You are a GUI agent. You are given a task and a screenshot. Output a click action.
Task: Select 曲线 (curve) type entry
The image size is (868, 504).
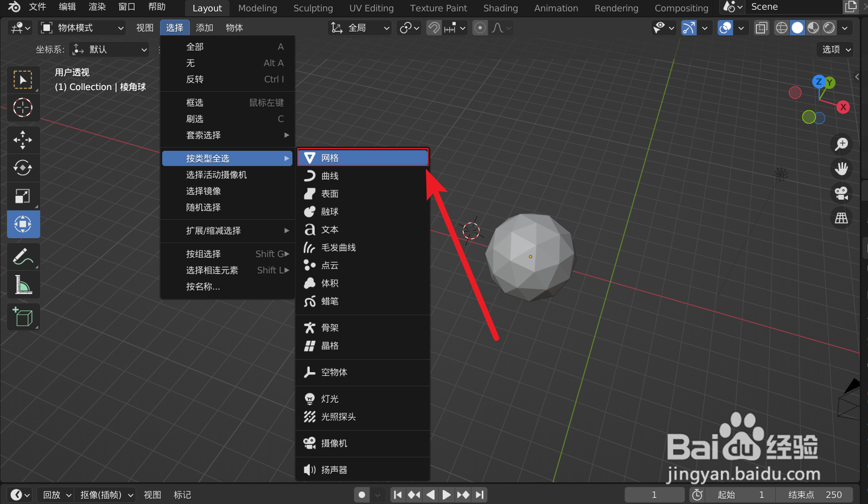[x=362, y=176]
